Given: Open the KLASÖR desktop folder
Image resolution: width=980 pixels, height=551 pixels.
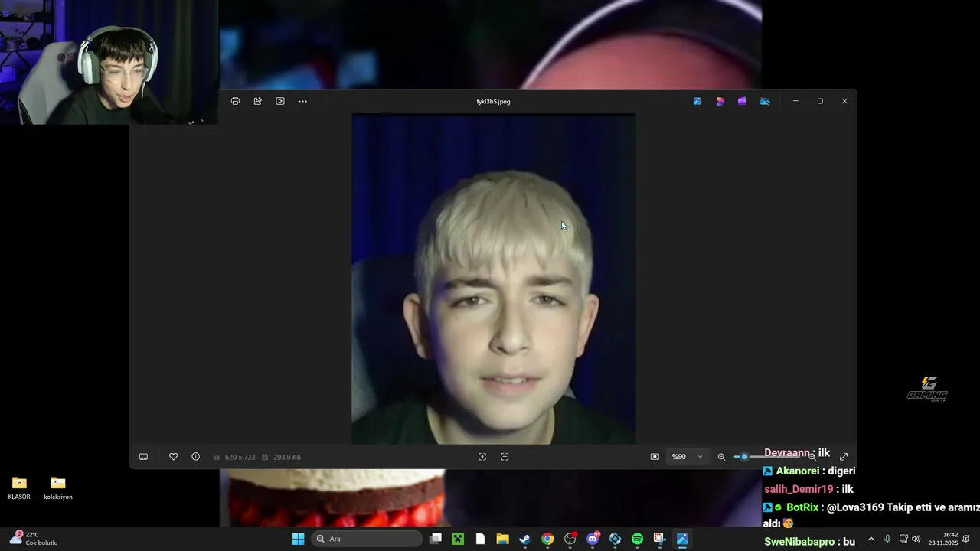Looking at the screenshot, I should tap(19, 487).
